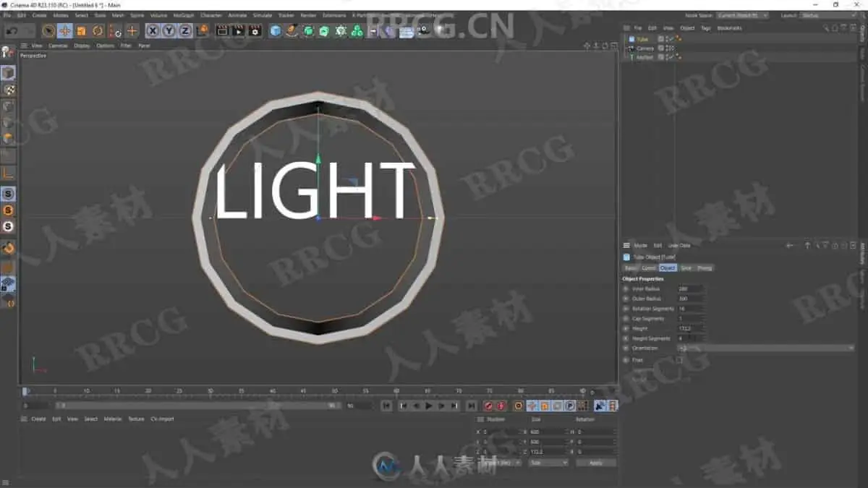Screen dimensions: 868x488
Task: Click the Apply coordinates button
Action: 596,463
